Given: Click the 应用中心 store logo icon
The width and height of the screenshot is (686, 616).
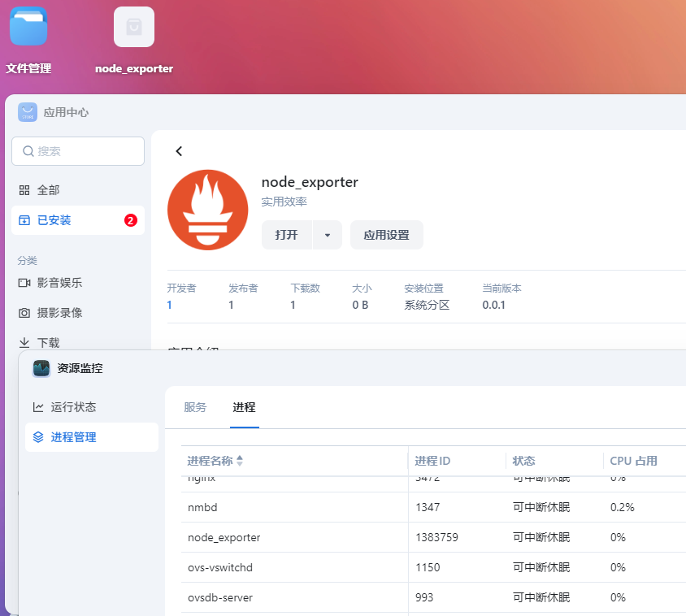Looking at the screenshot, I should tap(28, 112).
